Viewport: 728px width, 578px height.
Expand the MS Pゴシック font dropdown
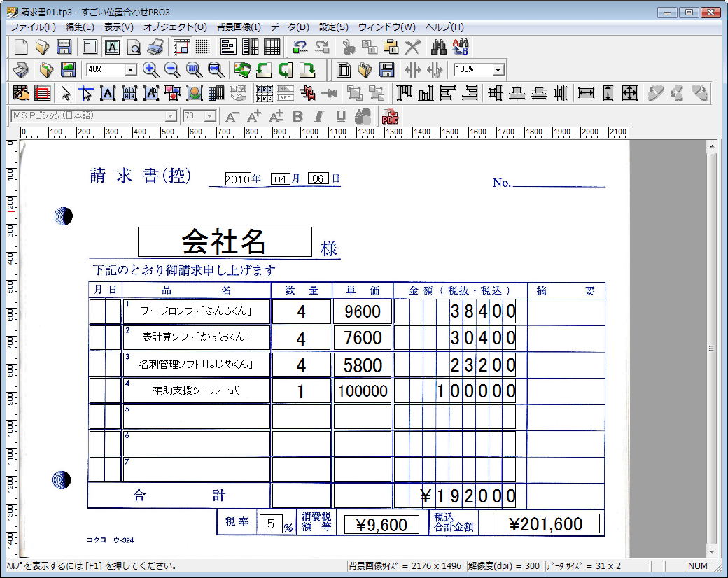click(171, 116)
